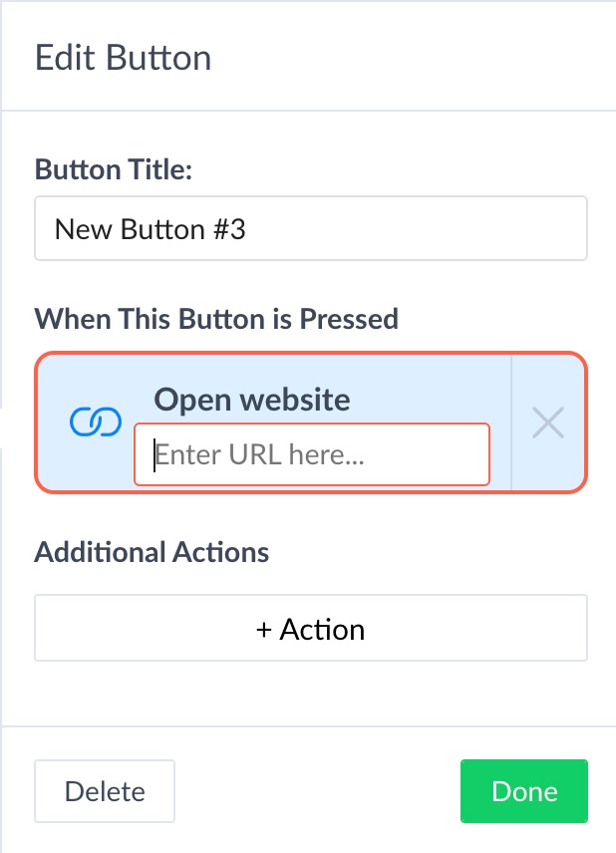Focus the Enter URL here field
Viewport: 616px width, 853px height.
point(312,454)
